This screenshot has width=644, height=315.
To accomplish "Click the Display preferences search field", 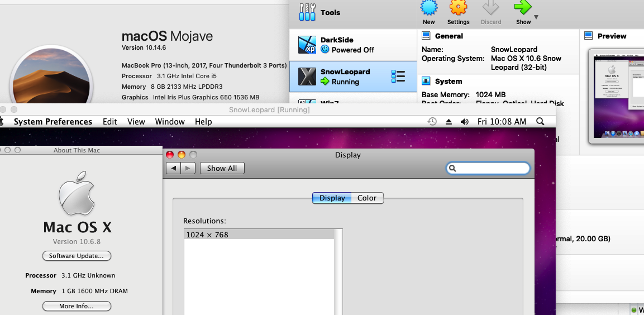I will (488, 168).
